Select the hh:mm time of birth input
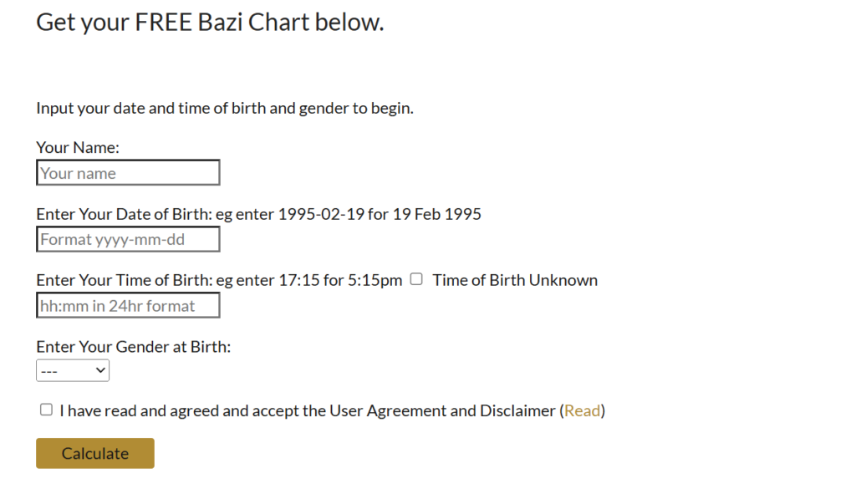The image size is (856, 504). click(x=128, y=306)
